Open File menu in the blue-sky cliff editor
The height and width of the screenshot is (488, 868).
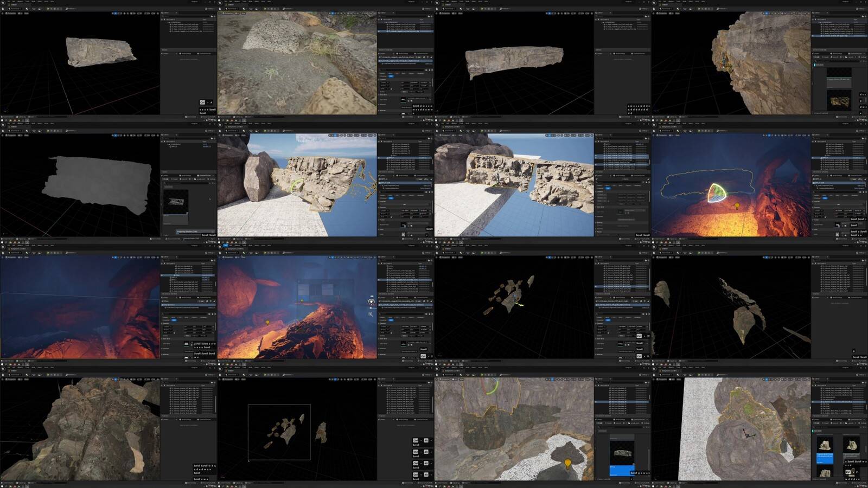pyautogui.click(x=226, y=123)
